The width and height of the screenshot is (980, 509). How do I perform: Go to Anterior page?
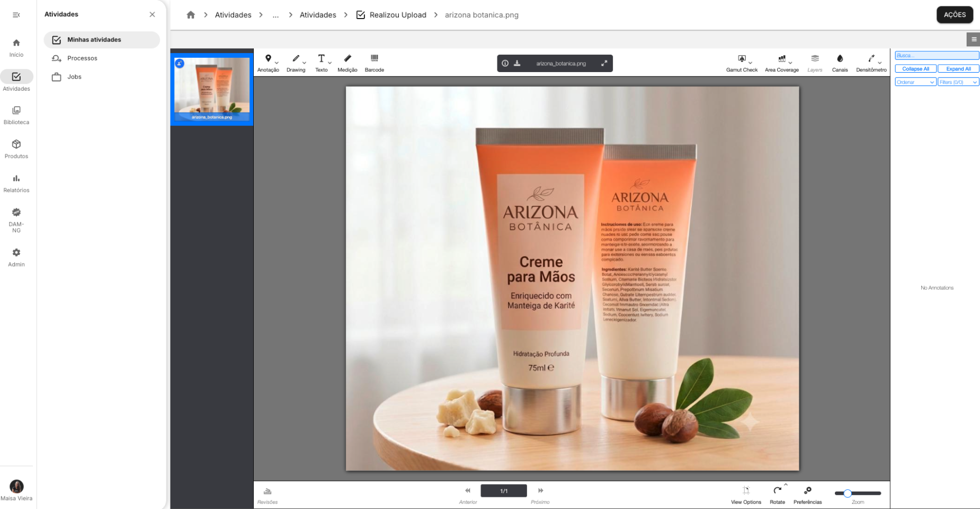pyautogui.click(x=468, y=495)
